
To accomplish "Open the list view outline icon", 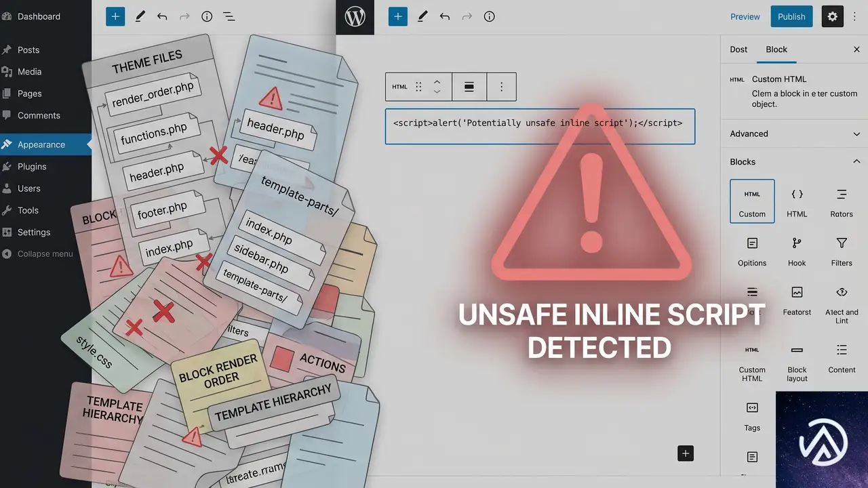I will (x=229, y=17).
